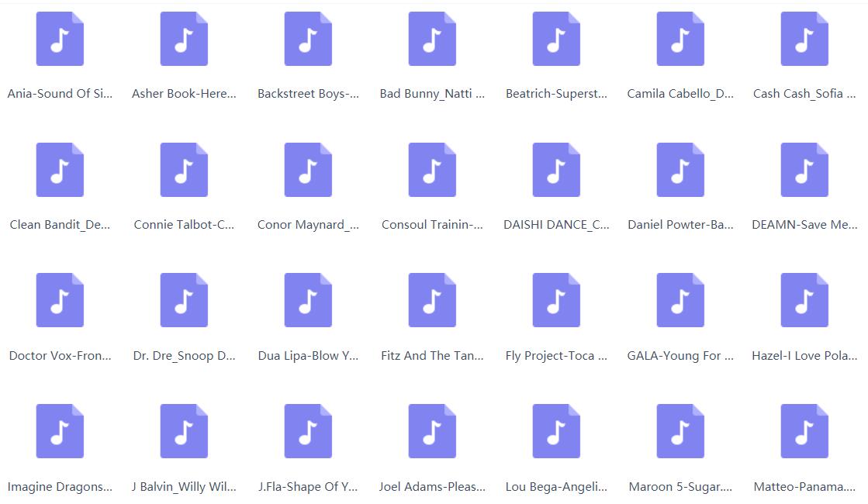Click the music file icon for Ania-Sound Of Si...

(60, 39)
